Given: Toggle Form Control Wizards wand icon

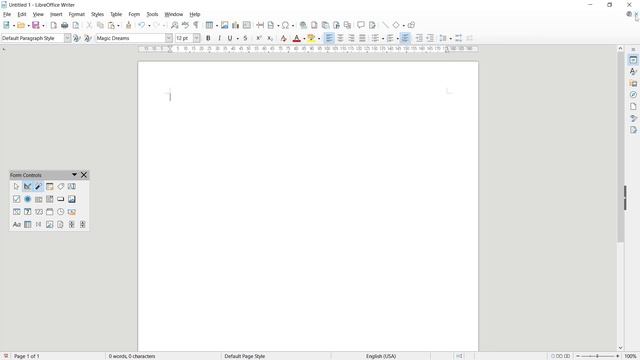Looking at the screenshot, I should (38, 187).
